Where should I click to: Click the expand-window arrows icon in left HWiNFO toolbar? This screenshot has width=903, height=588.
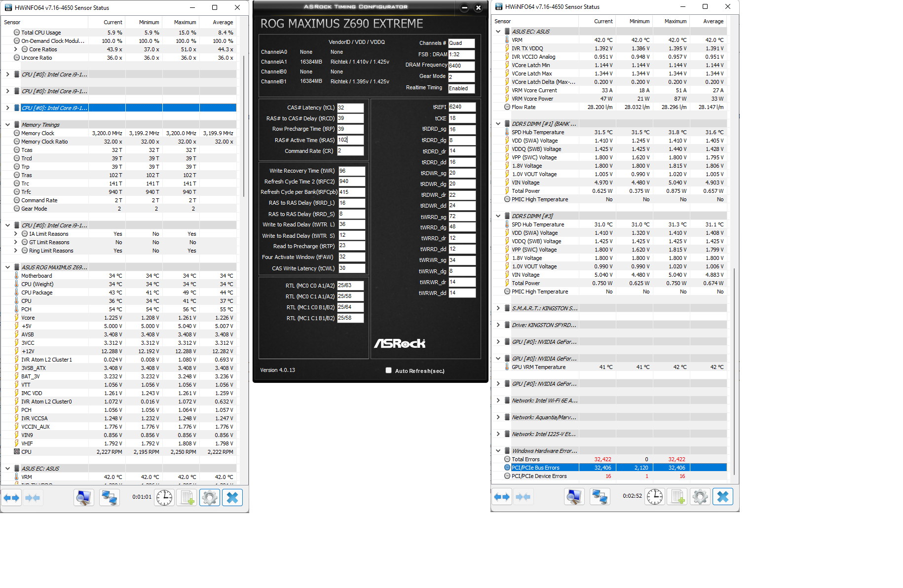[x=11, y=498]
